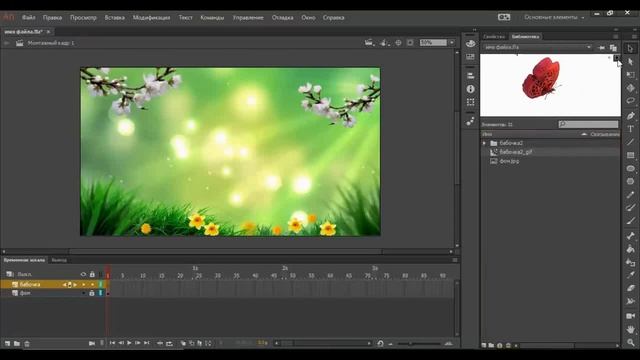This screenshot has width=640, height=360.
Task: Open the Transform panel icon
Action: pos(471,102)
